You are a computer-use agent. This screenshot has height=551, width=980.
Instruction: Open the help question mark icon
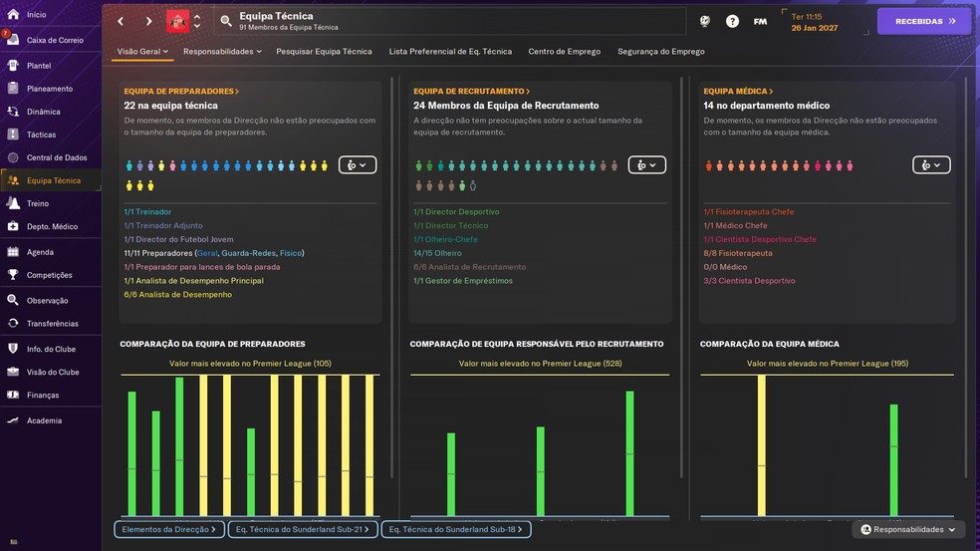[732, 21]
